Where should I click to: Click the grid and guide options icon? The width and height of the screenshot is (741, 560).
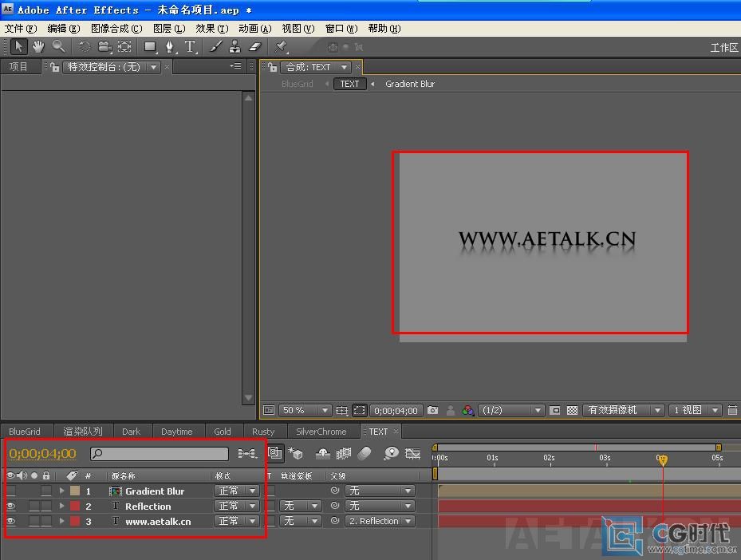tap(341, 410)
